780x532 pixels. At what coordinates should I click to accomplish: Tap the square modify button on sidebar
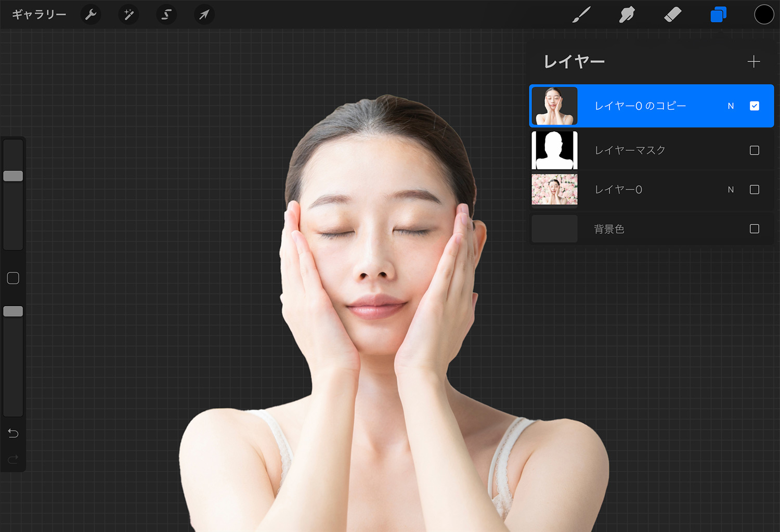coord(13,278)
